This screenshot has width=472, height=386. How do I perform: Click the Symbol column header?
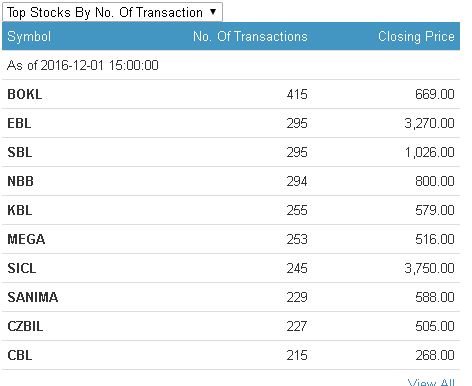[x=29, y=36]
